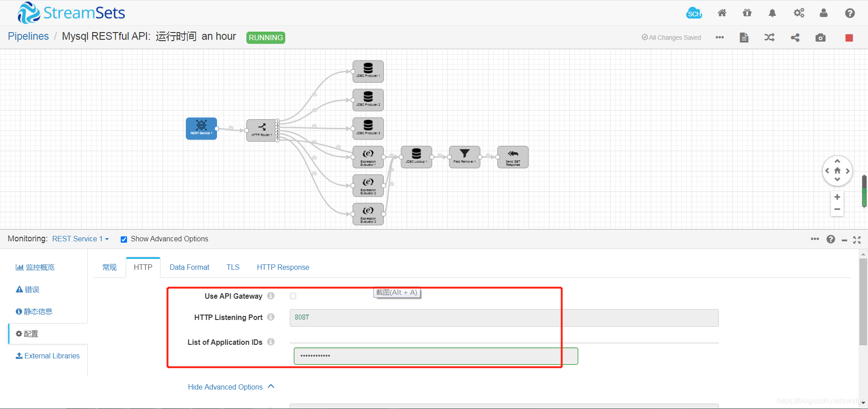868x409 pixels.
Task: Click the canvas home recenter icon
Action: point(837,171)
